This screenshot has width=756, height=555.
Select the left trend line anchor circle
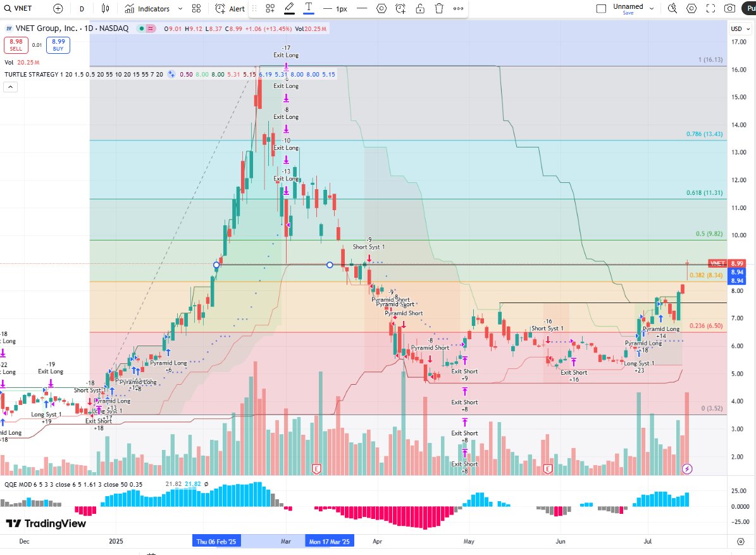[x=216, y=265]
